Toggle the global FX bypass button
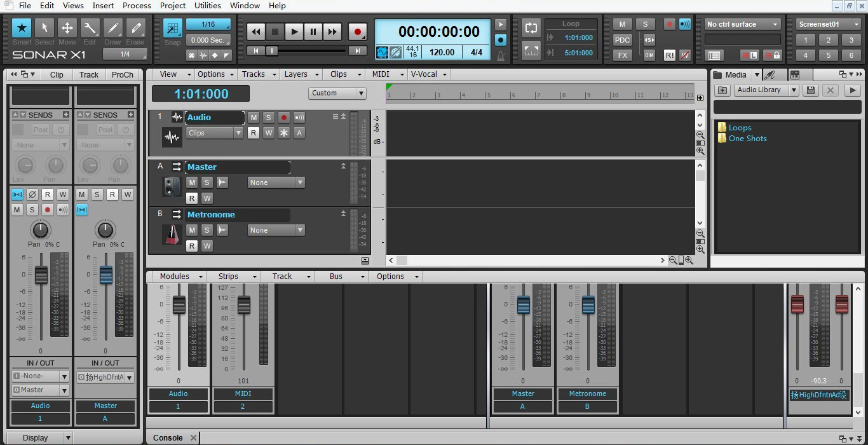The image size is (868, 445). click(x=622, y=55)
